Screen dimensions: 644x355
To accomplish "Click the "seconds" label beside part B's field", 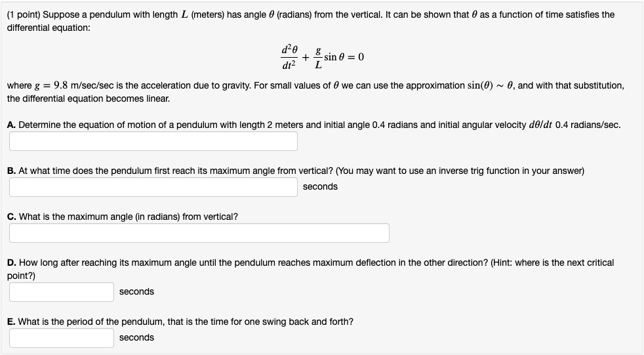I will (x=320, y=187).
